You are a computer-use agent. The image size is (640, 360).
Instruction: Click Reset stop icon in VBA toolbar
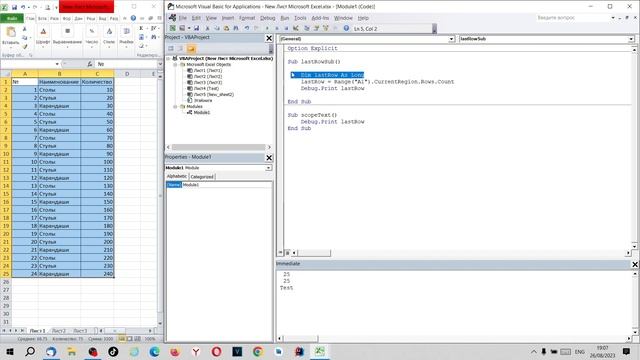coord(286,28)
